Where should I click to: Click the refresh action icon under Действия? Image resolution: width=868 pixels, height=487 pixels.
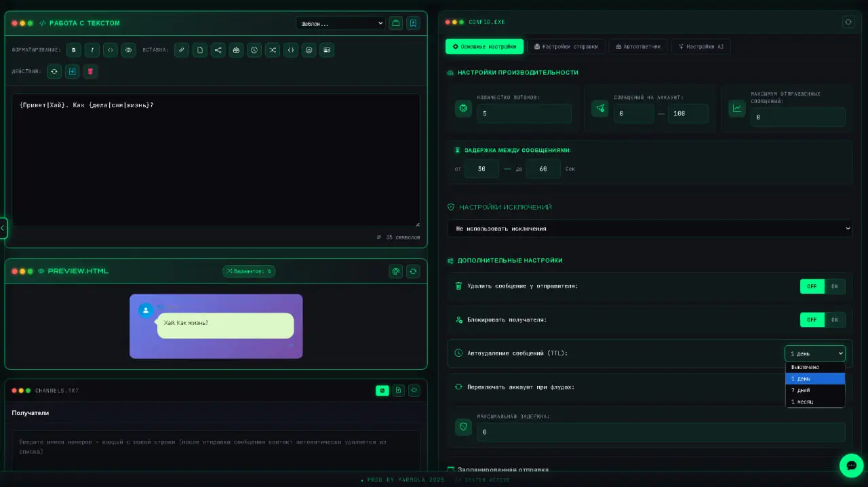pos(54,71)
